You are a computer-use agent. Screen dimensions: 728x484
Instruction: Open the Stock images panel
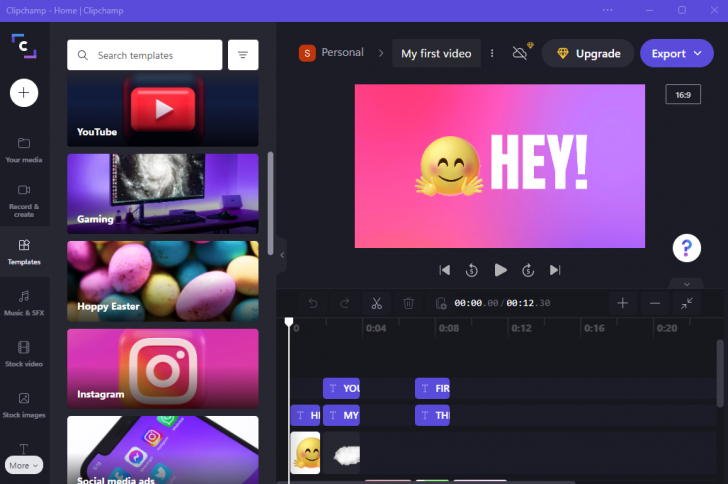point(24,405)
